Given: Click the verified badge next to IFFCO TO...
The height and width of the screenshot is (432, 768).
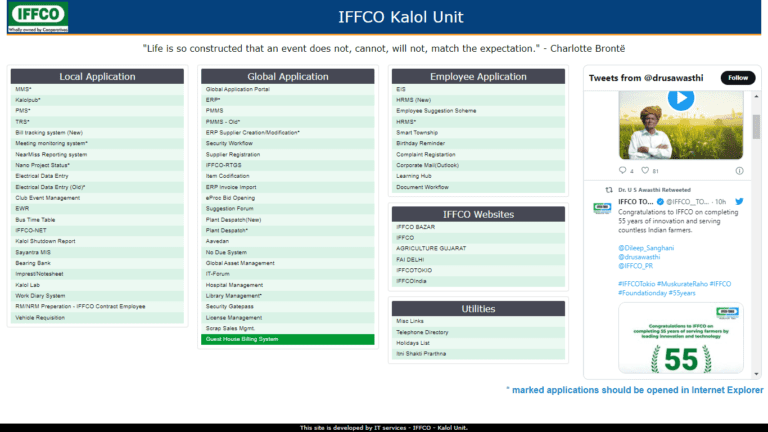Looking at the screenshot, I should click(x=660, y=202).
